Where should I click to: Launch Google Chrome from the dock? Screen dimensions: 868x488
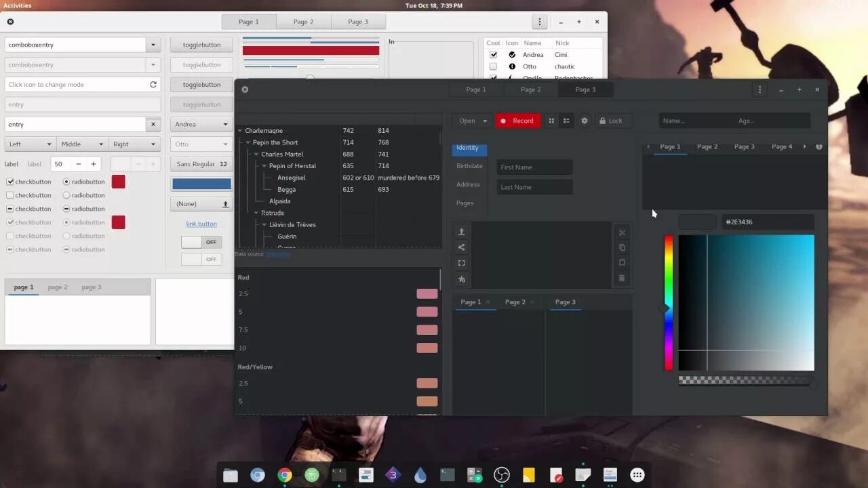click(x=285, y=475)
